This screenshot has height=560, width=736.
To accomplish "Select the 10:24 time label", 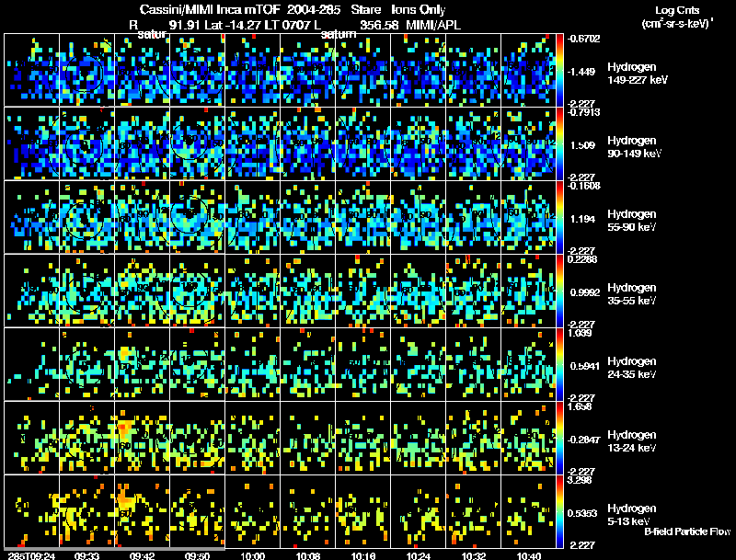I will pos(419,555).
